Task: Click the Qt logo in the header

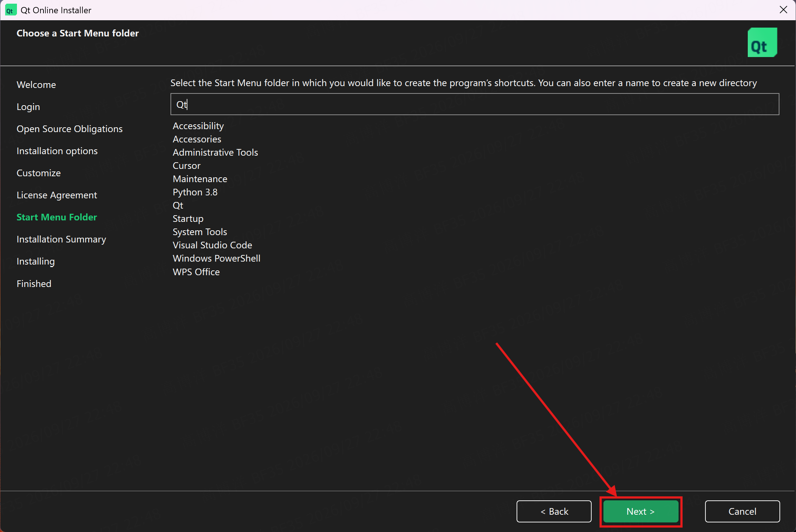Action: (x=762, y=42)
